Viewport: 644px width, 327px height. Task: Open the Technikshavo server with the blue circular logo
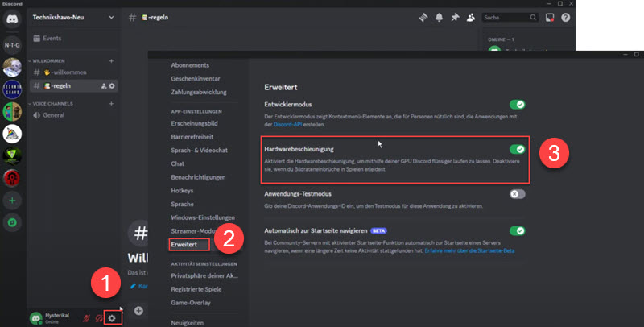12,89
